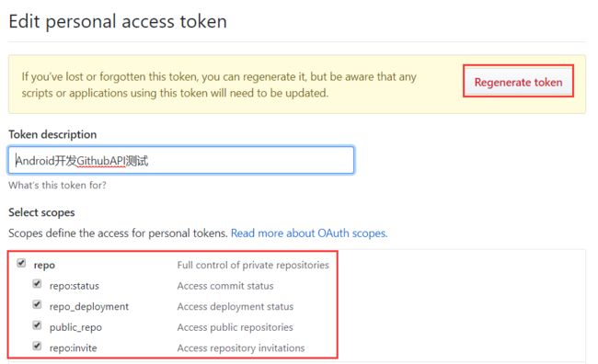Click the repo:invite scope label
The image size is (598, 364).
click(x=74, y=348)
